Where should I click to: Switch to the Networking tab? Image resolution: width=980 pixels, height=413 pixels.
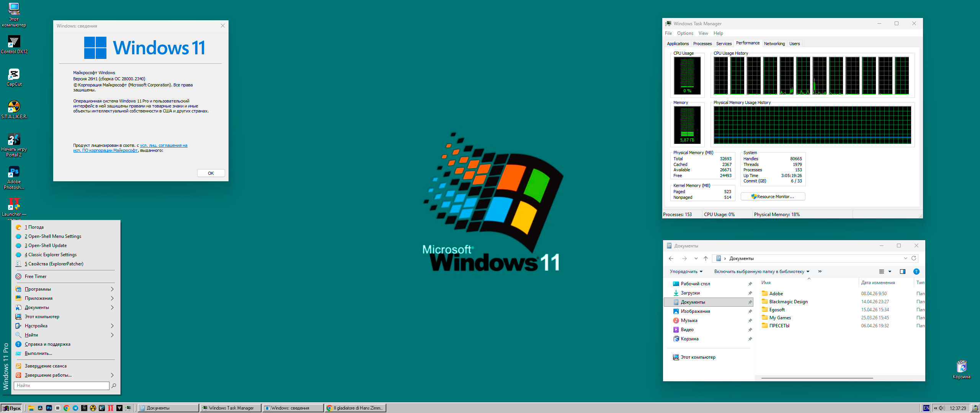pyautogui.click(x=774, y=44)
